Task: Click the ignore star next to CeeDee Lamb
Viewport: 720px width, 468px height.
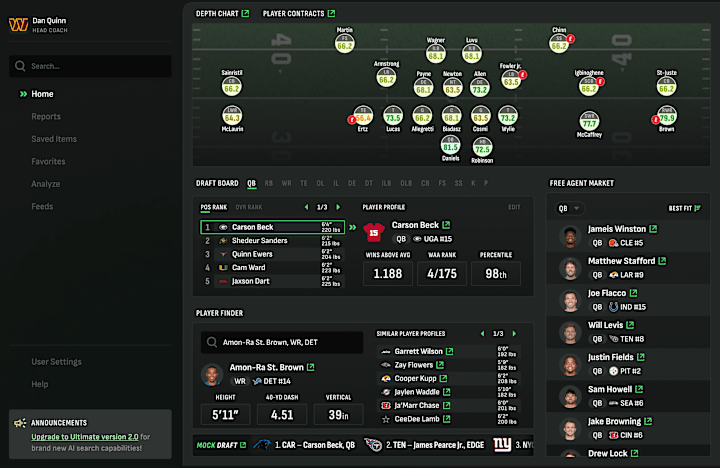Action: click(386, 419)
